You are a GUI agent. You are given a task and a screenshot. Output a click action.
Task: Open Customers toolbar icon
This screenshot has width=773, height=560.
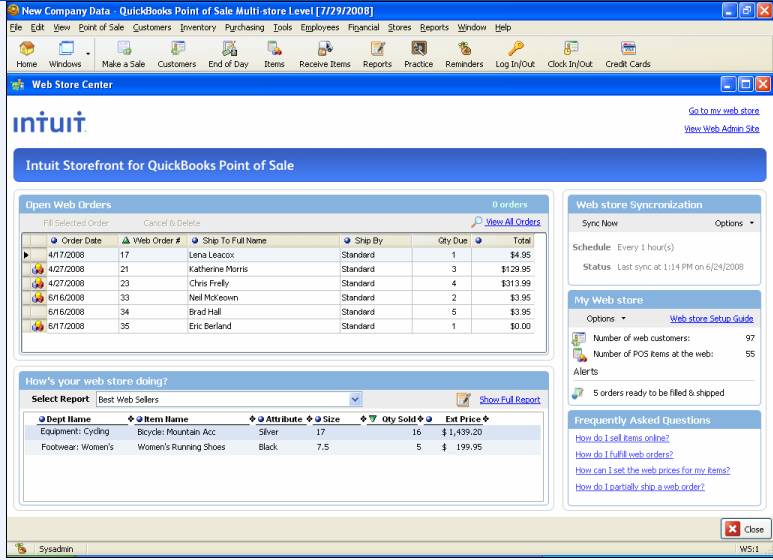pyautogui.click(x=176, y=54)
